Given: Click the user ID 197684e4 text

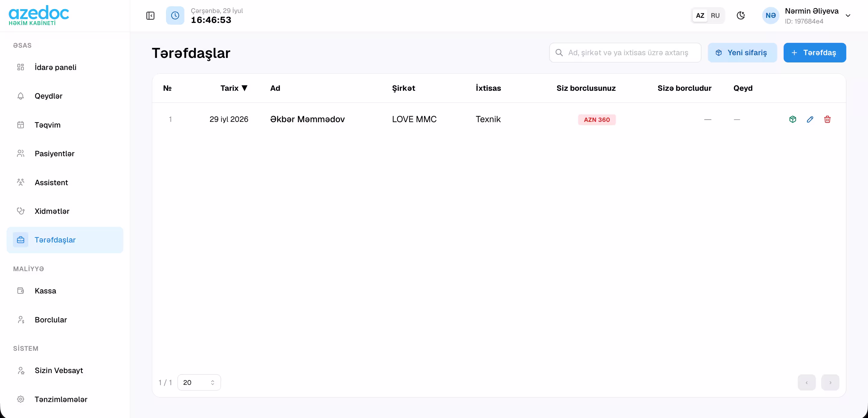Looking at the screenshot, I should pos(804,21).
